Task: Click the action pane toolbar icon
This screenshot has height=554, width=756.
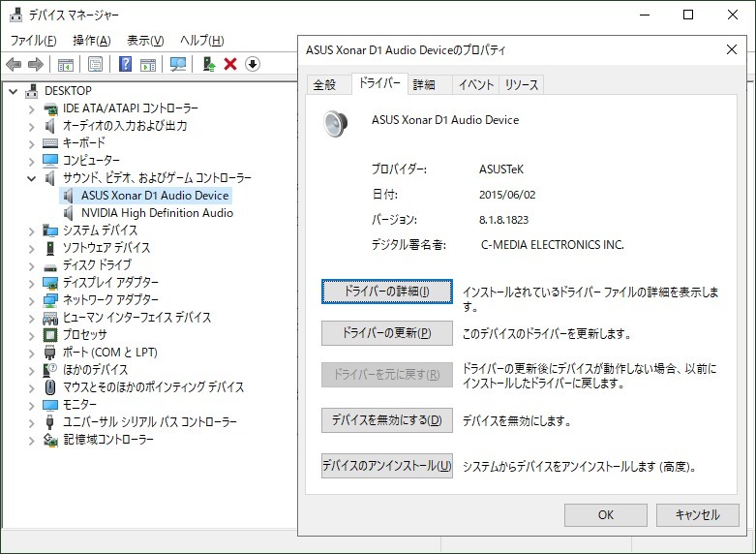Action: point(148,64)
